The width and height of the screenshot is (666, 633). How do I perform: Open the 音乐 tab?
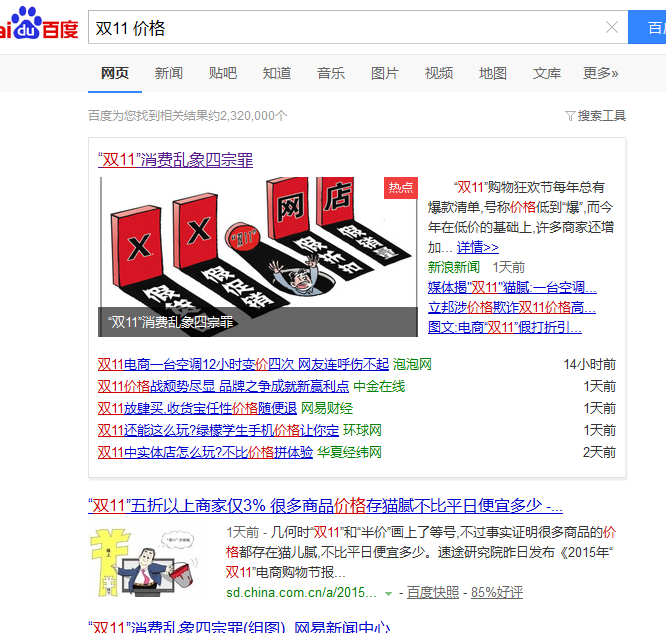[x=330, y=73]
